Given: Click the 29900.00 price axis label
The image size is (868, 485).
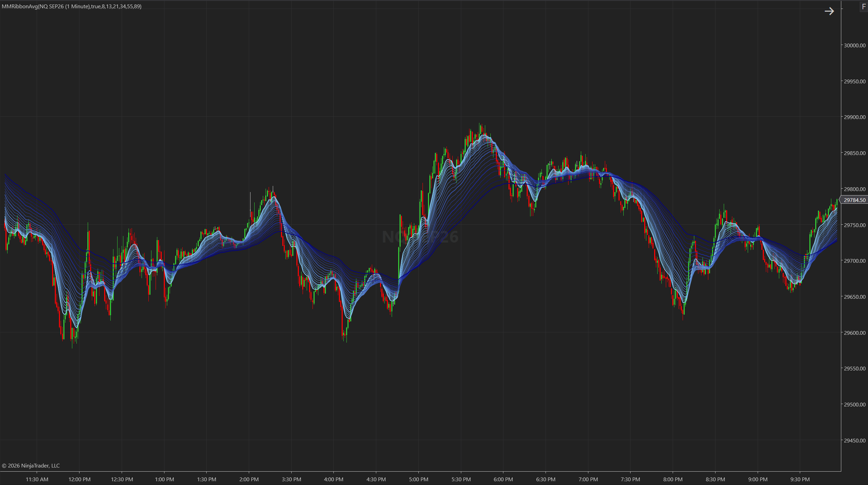Looking at the screenshot, I should point(855,117).
